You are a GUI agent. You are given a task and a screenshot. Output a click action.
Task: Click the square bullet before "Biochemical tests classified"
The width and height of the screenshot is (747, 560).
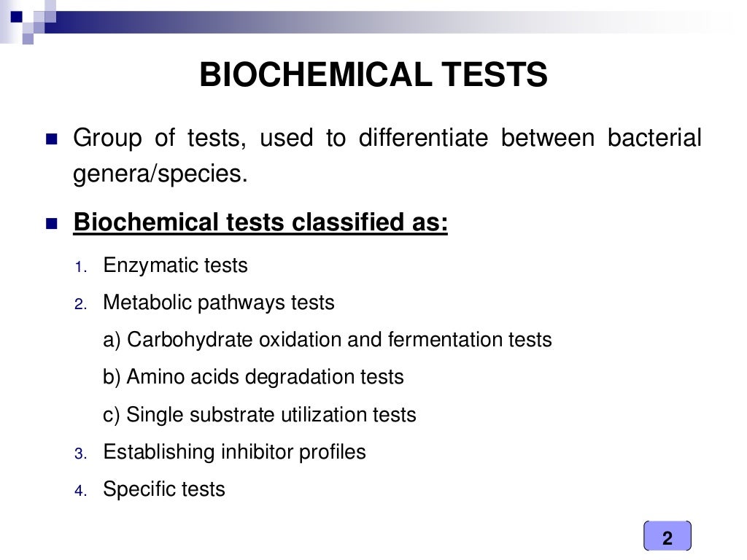coord(51,224)
